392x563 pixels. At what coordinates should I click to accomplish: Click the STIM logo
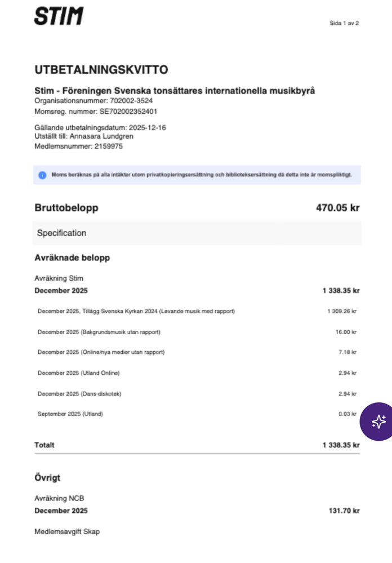pyautogui.click(x=59, y=15)
